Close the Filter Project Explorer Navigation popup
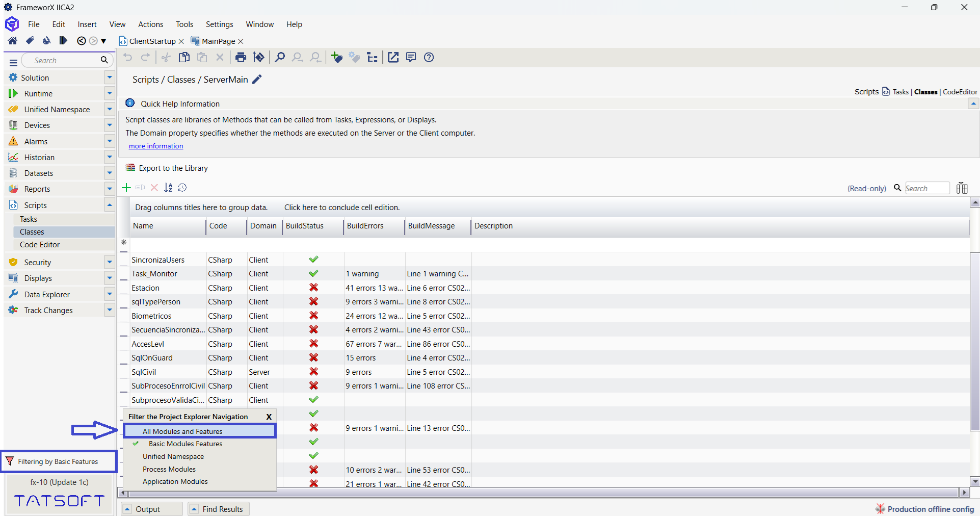This screenshot has width=980, height=516. click(x=269, y=417)
